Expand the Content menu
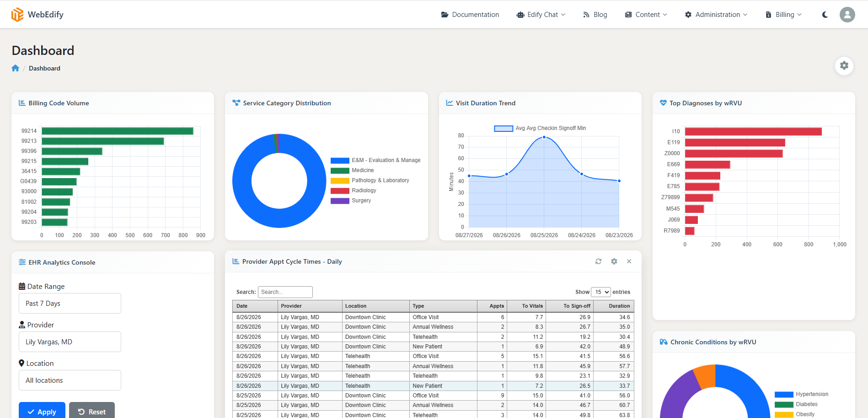 click(646, 15)
